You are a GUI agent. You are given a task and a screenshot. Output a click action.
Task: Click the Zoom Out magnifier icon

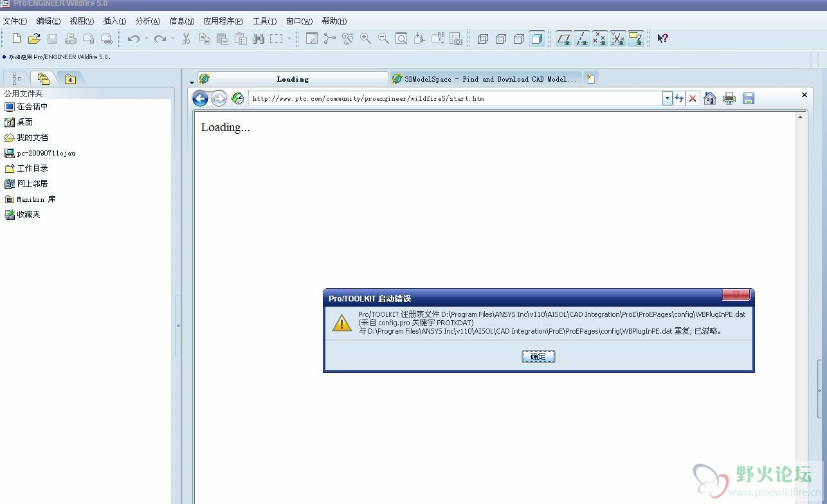tap(383, 39)
